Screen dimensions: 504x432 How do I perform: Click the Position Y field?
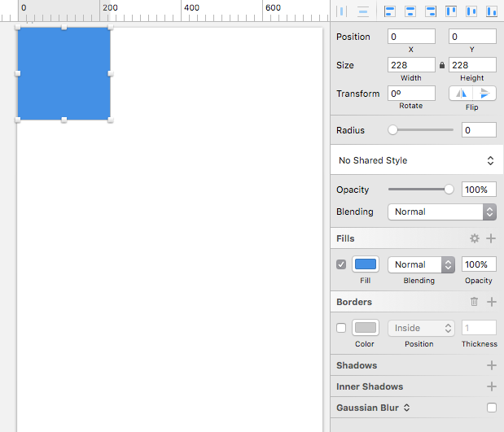click(x=472, y=37)
